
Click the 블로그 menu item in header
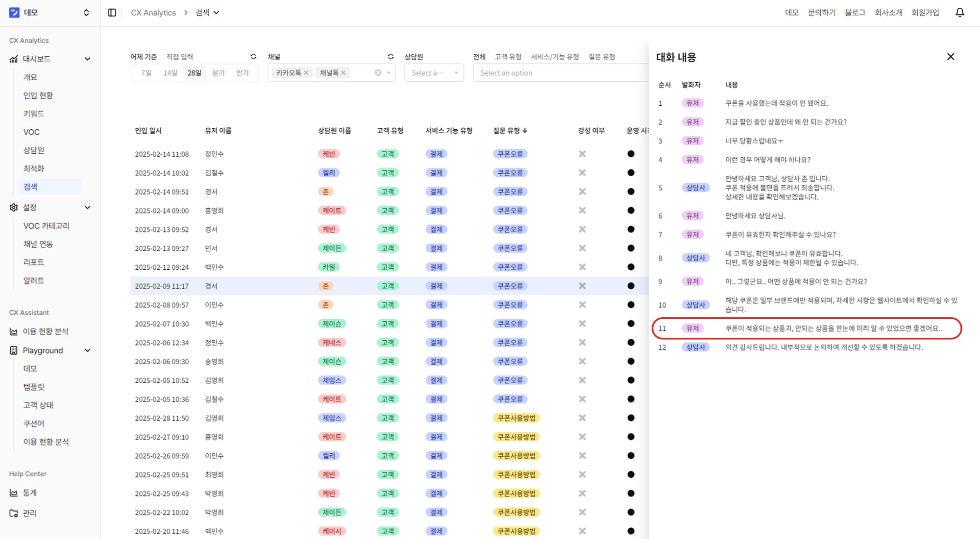point(855,12)
